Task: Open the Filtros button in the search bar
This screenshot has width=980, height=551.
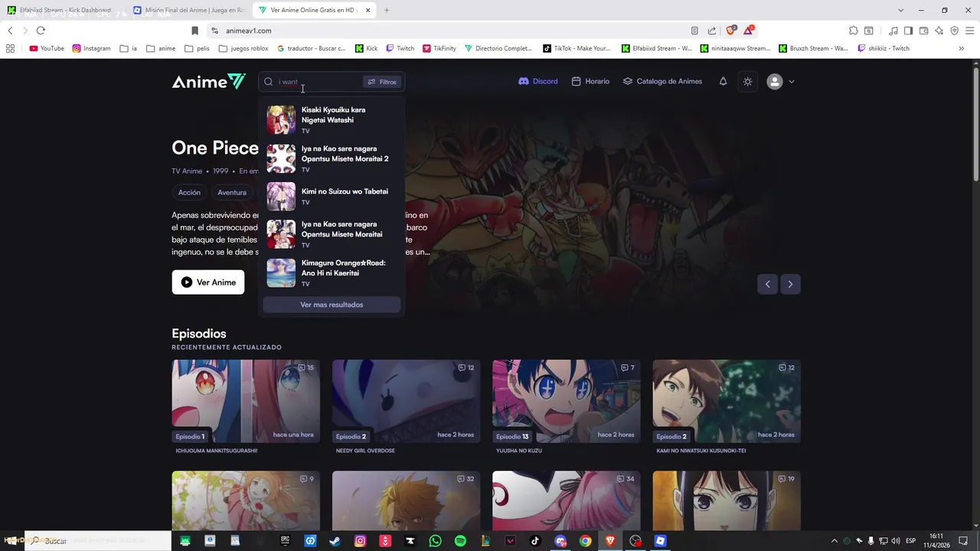Action: click(382, 82)
